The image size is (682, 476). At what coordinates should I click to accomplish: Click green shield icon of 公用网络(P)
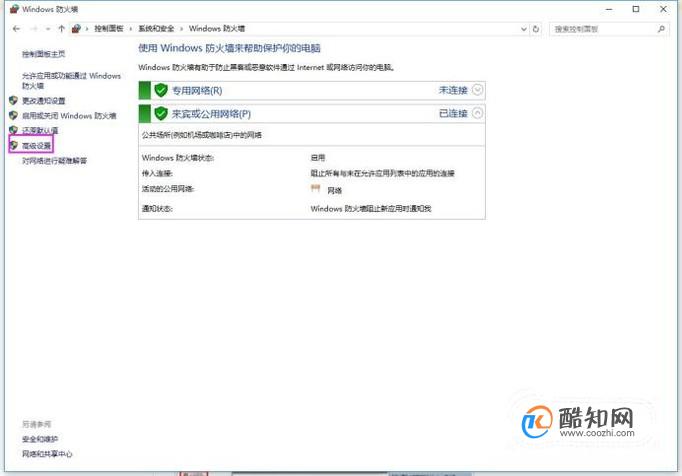tap(161, 114)
